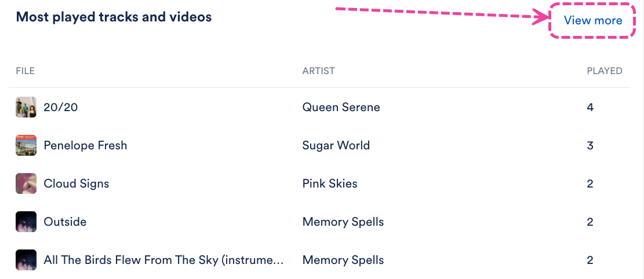
Task: Open the Pink Skies artist entry
Action: pos(330,183)
